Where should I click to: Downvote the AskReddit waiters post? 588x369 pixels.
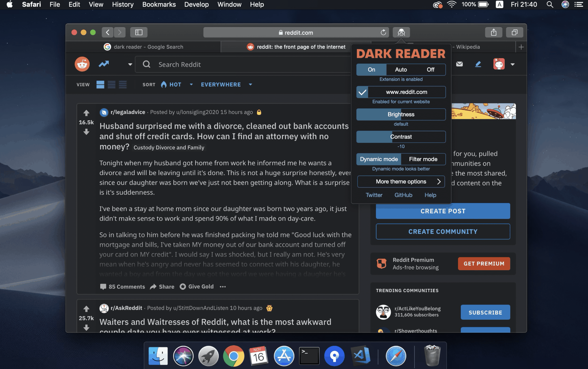pyautogui.click(x=86, y=327)
